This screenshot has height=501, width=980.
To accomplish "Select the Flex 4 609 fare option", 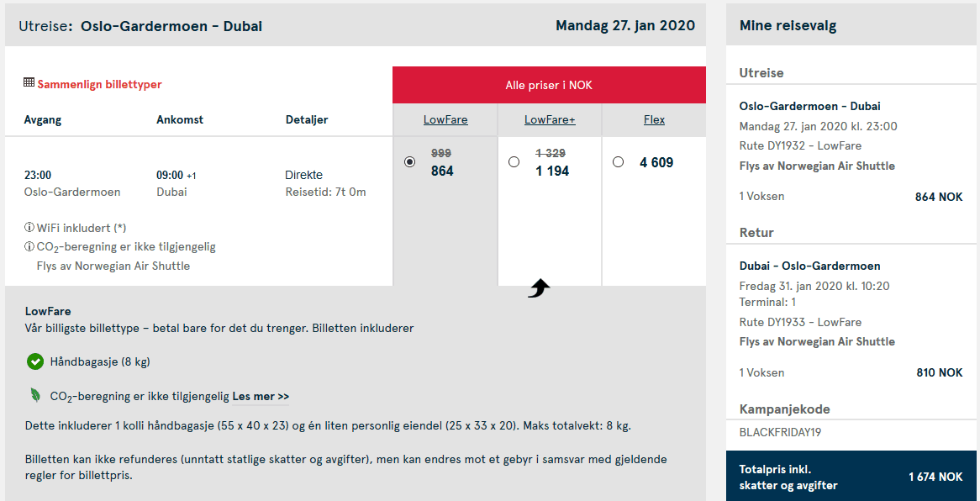I will [618, 161].
